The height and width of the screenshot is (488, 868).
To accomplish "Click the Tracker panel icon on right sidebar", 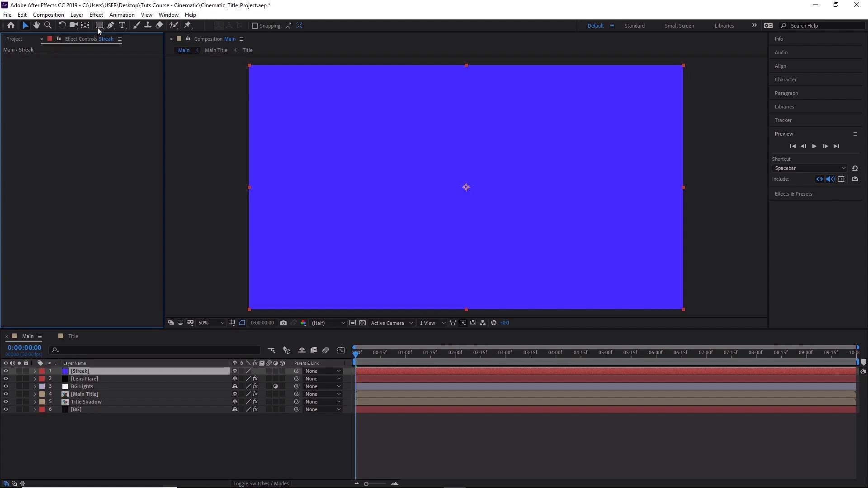I will click(783, 120).
